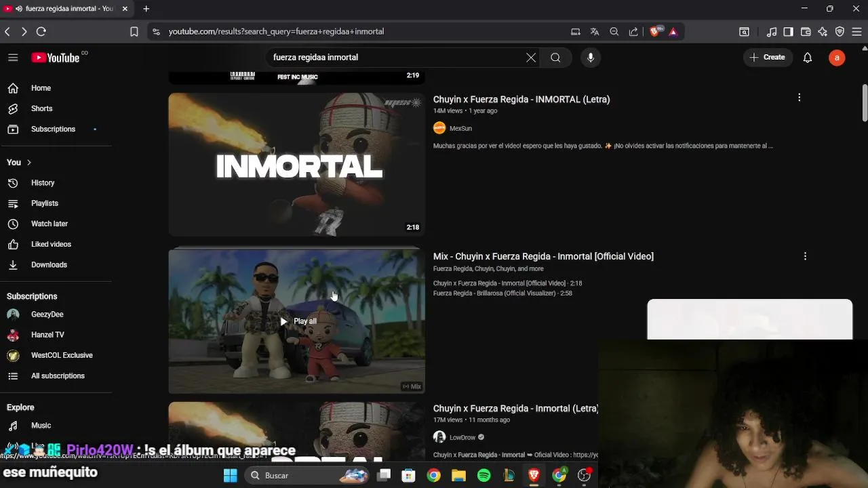868x488 pixels.
Task: Open Brave Shields lion icon
Action: click(656, 32)
